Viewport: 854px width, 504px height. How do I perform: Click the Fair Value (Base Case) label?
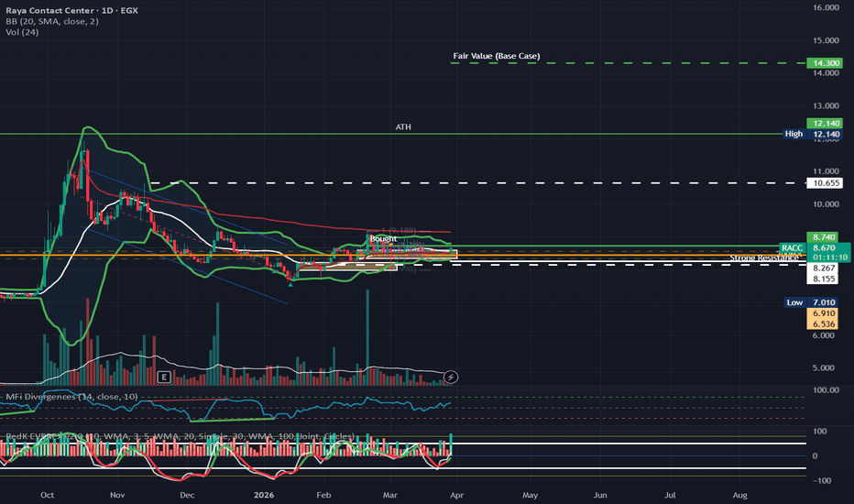coord(496,57)
